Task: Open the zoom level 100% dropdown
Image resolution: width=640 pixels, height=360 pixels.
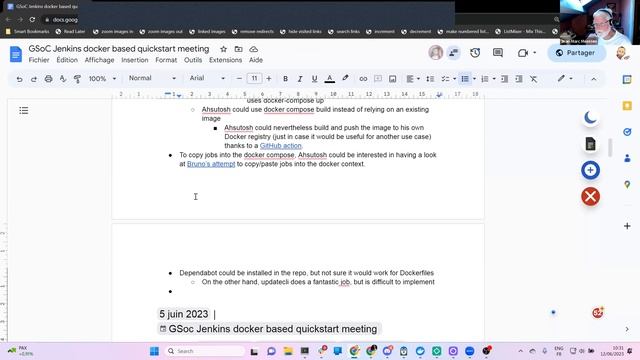Action: [x=102, y=78]
